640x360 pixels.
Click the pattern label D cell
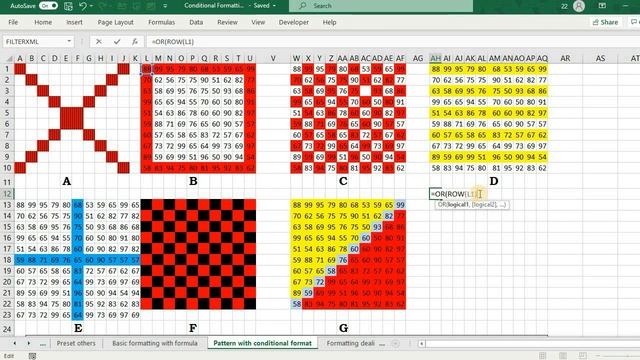[494, 181]
